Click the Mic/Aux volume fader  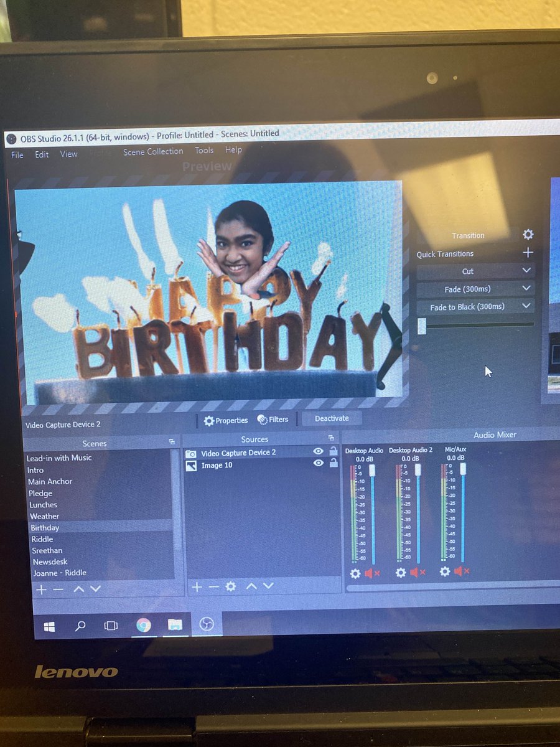[462, 469]
